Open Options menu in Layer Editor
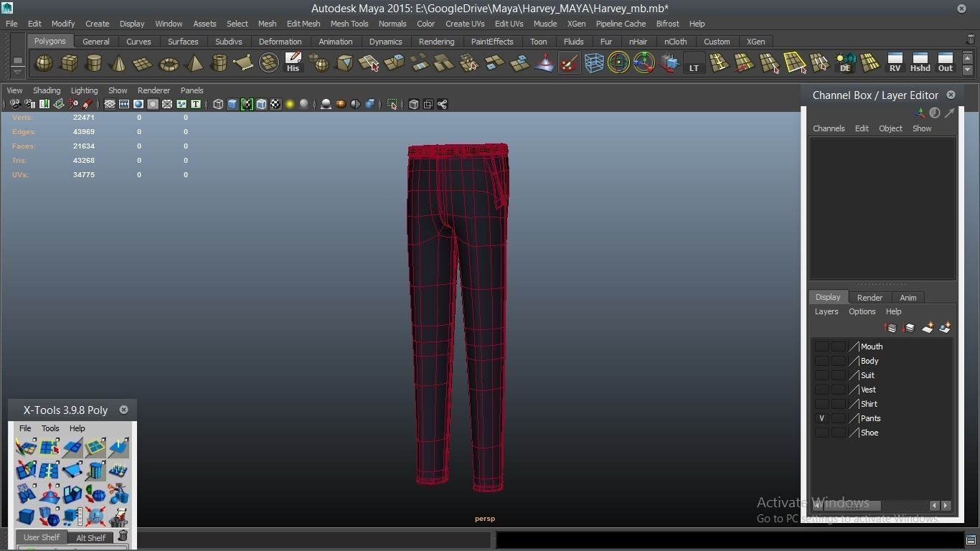Image resolution: width=980 pixels, height=551 pixels. pos(862,311)
